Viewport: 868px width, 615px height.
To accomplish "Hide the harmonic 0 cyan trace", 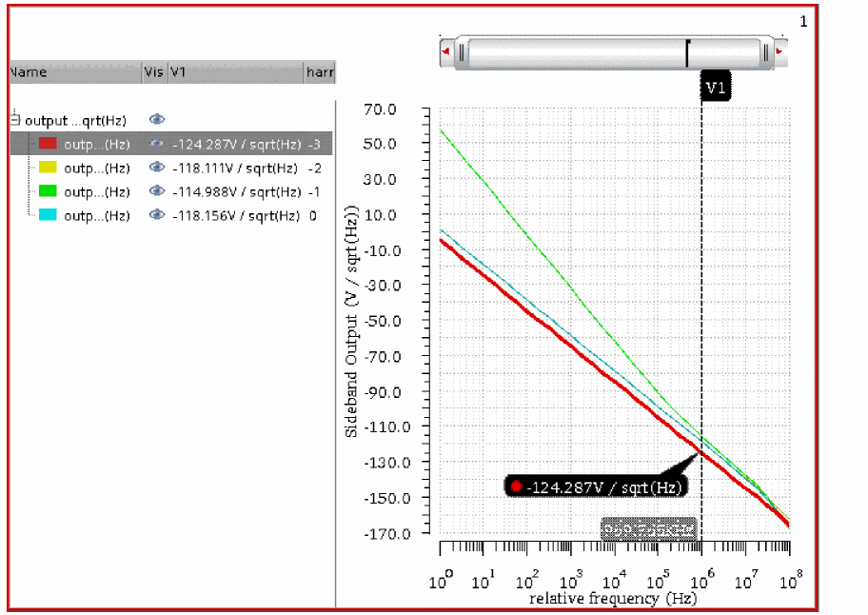I will 157,215.
